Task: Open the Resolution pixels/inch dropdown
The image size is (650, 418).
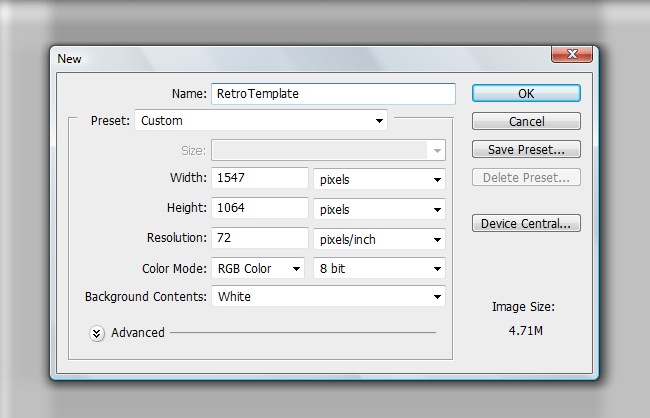Action: [x=379, y=239]
